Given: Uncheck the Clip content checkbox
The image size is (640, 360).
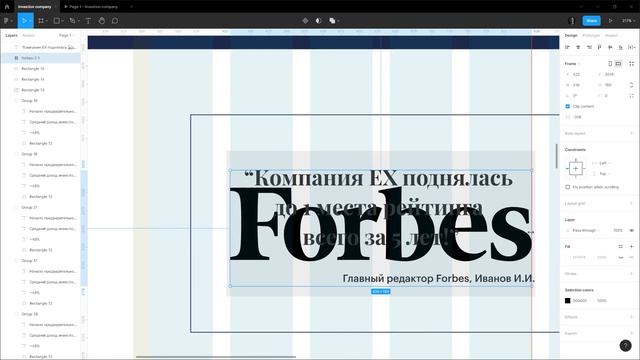Looking at the screenshot, I should click(567, 106).
